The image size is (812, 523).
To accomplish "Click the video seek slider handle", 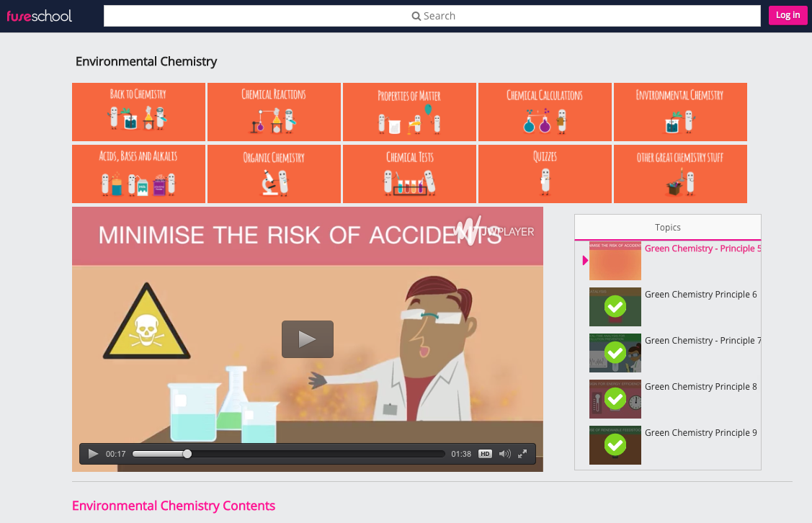I will pos(187,454).
